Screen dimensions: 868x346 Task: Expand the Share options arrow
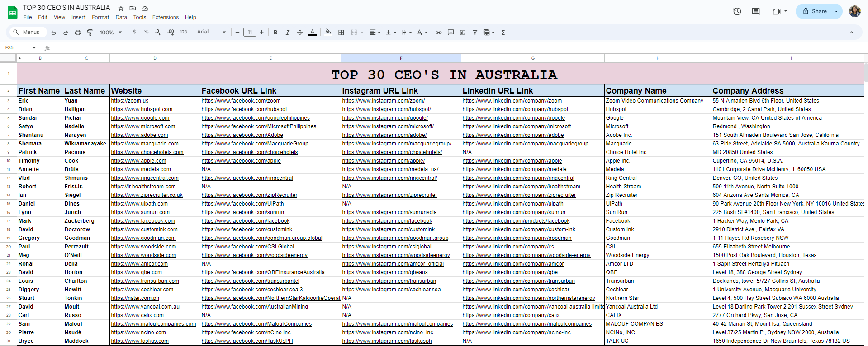tap(836, 11)
